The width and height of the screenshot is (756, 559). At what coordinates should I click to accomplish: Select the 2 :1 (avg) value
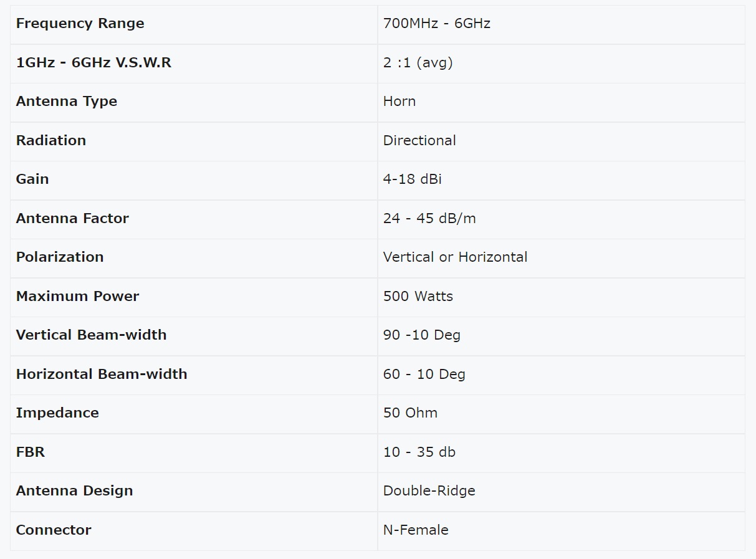coord(418,63)
